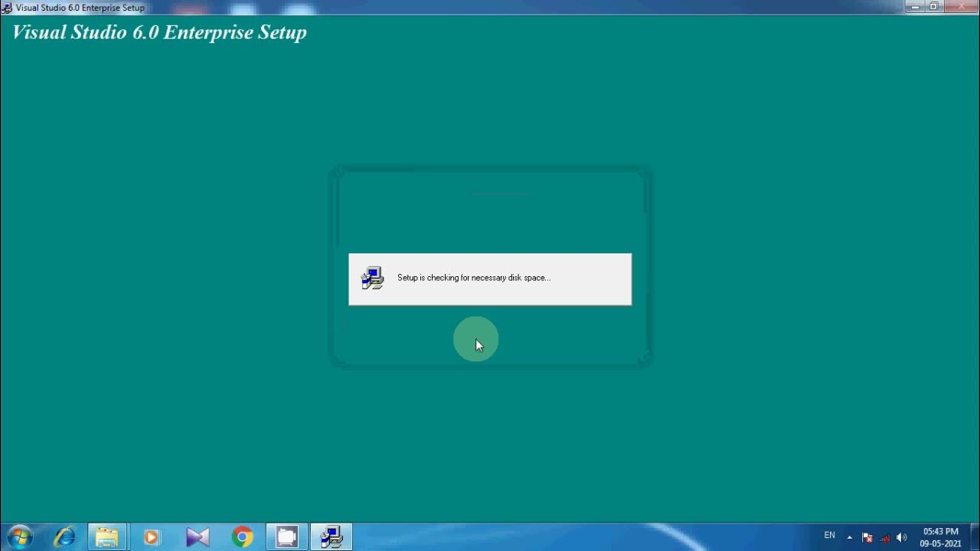The image size is (980, 551).
Task: Click the title bar setup icon
Action: (6, 7)
